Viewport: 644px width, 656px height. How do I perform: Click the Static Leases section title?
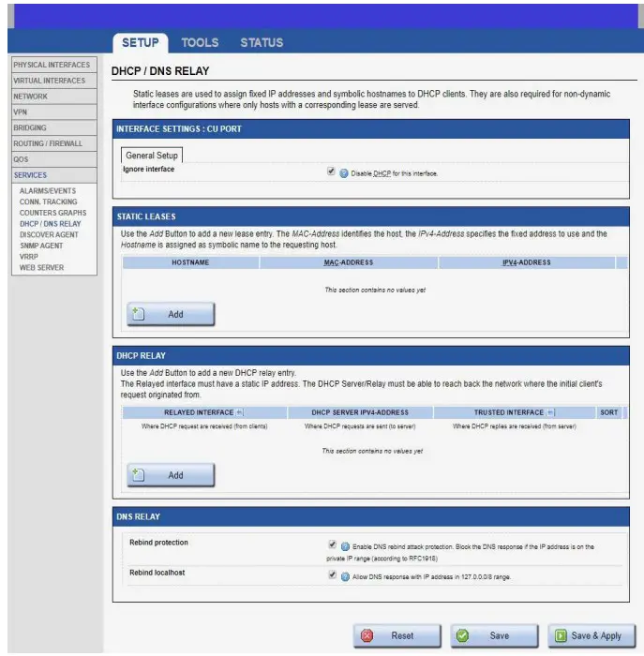(146, 216)
